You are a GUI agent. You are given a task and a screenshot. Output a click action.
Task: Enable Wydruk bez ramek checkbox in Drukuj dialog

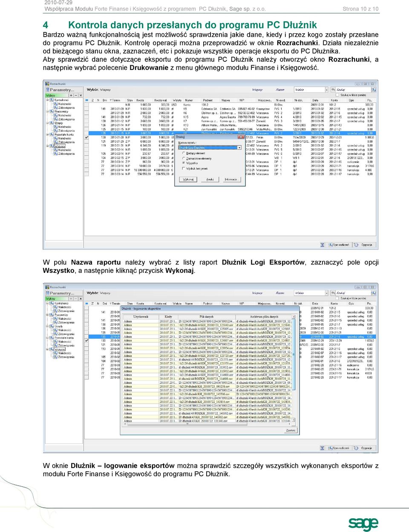point(184,169)
